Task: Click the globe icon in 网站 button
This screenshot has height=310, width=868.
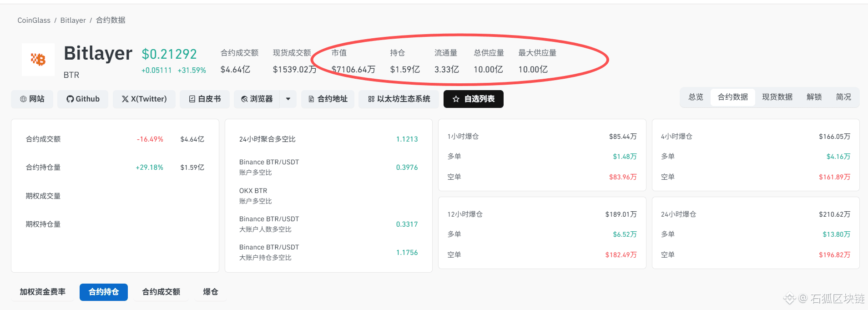Action: coord(23,99)
